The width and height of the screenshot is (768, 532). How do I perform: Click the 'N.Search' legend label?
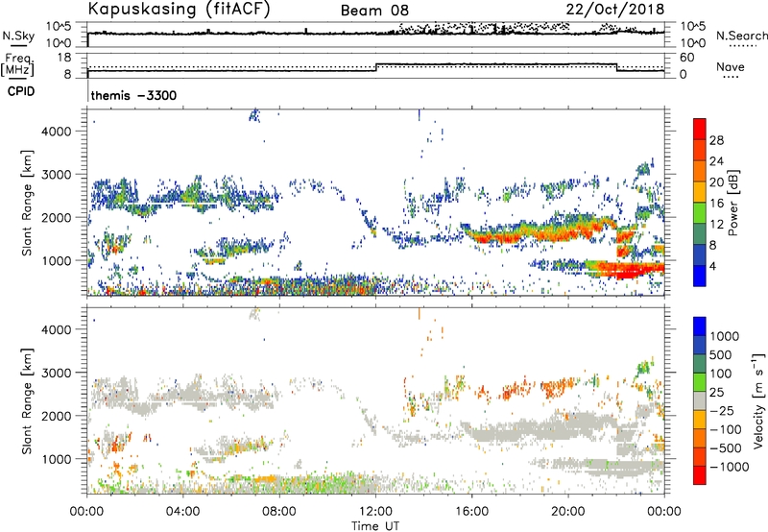(741, 36)
